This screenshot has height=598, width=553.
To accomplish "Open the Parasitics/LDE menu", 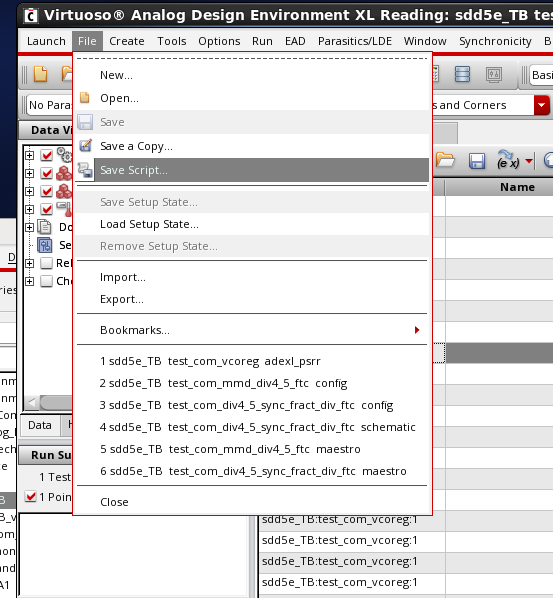I will [x=355, y=41].
